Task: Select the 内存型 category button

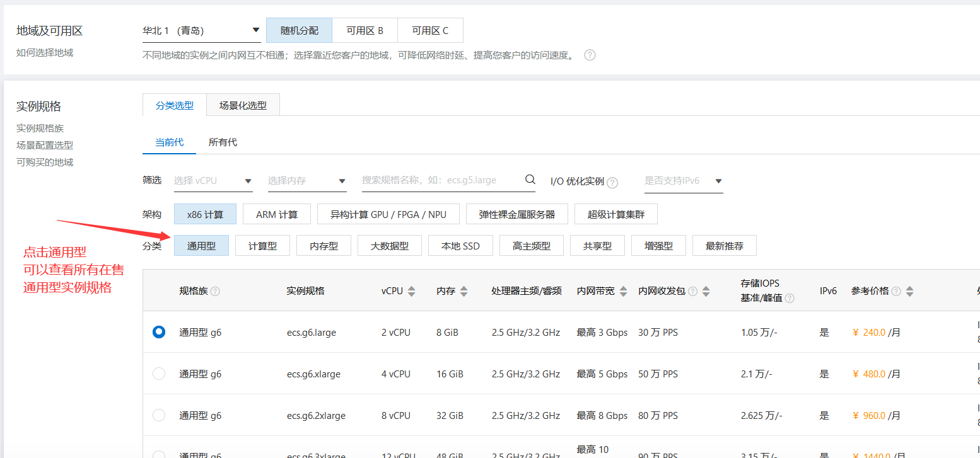Action: [x=324, y=246]
